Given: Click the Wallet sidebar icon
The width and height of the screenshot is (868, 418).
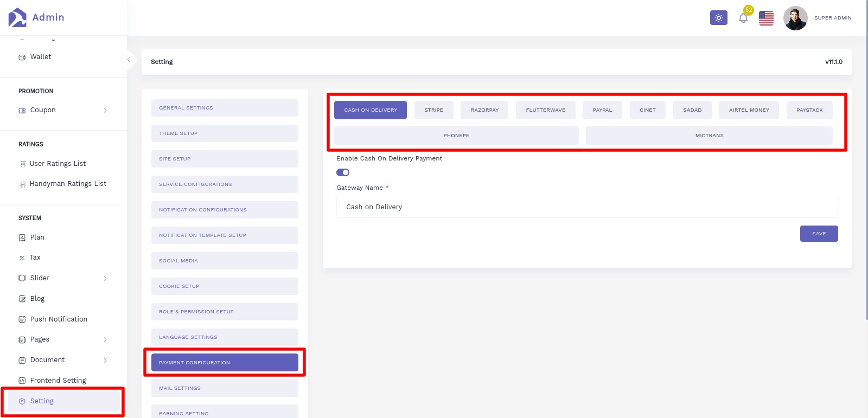Looking at the screenshot, I should point(22,57).
